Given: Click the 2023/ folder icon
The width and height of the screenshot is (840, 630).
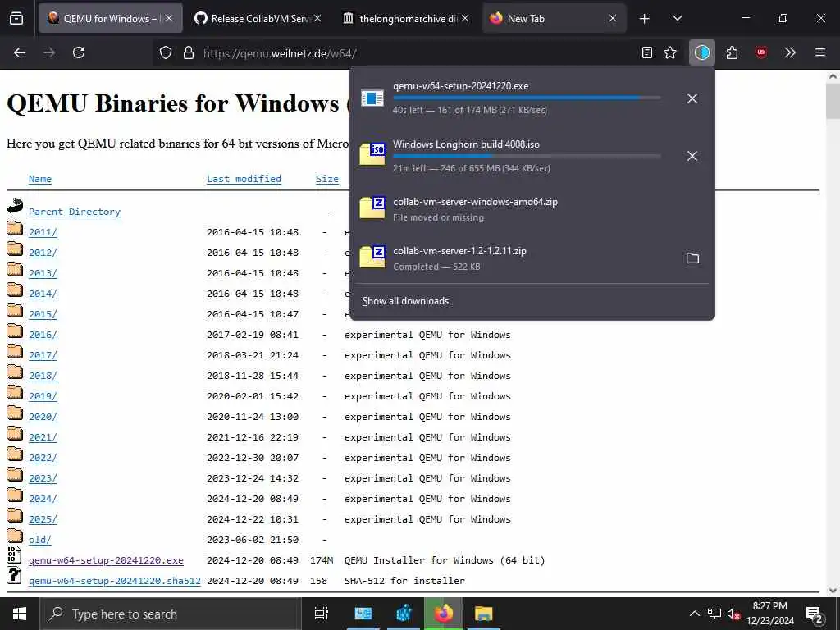Looking at the screenshot, I should [15, 475].
